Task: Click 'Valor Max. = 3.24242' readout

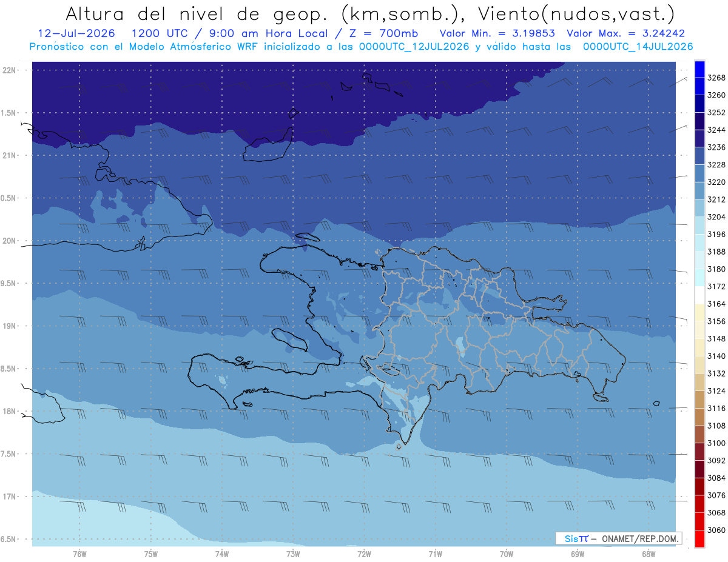Action: click(x=625, y=33)
